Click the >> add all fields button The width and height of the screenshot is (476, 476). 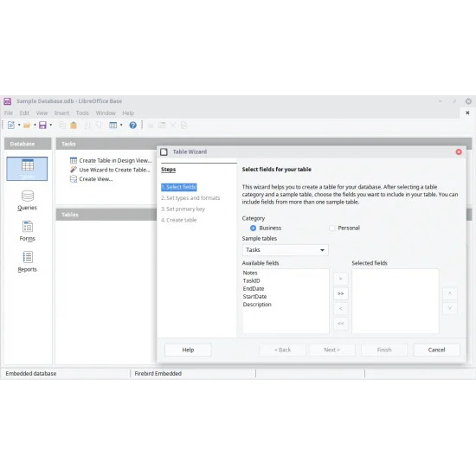(x=341, y=293)
